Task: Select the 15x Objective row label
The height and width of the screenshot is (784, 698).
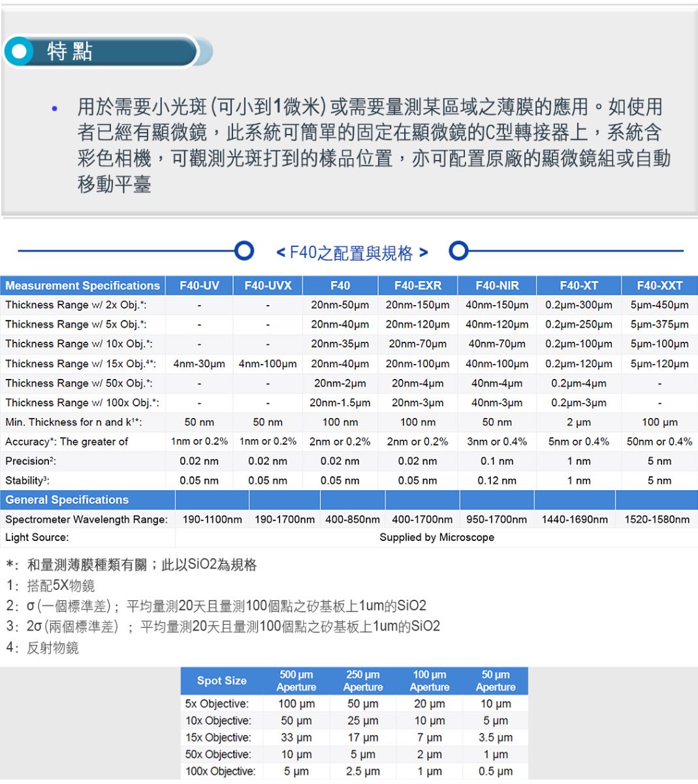Action: [x=219, y=738]
